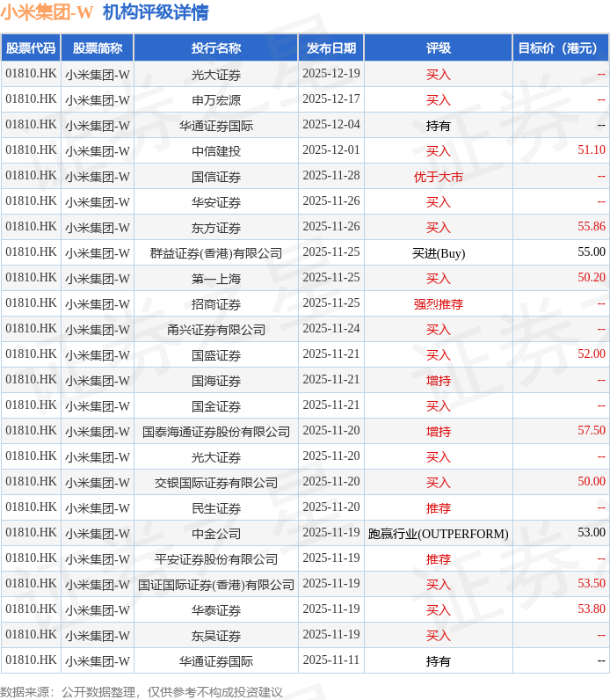Click 持有 rating dated 2025-12-04
Viewport: 610px width, 700px height.
click(439, 126)
